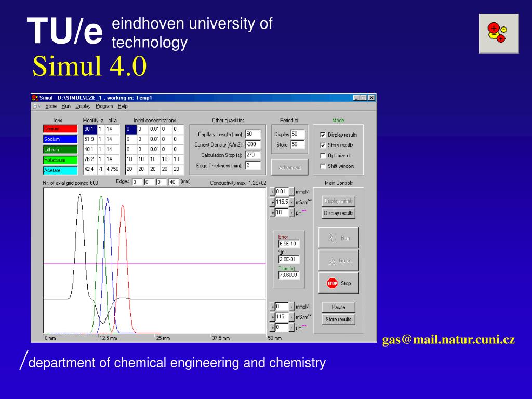Pause the running simulation

point(338,307)
